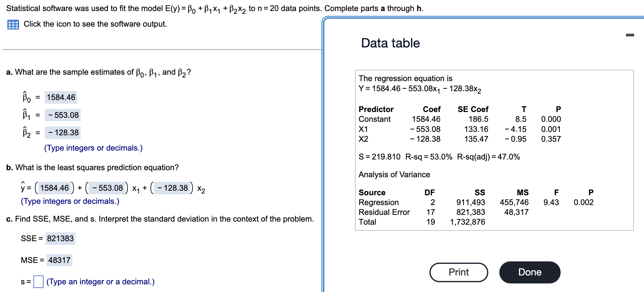Edit the x1 coefficient in prediction equation
Screen dimensions: 644x292
point(107,188)
